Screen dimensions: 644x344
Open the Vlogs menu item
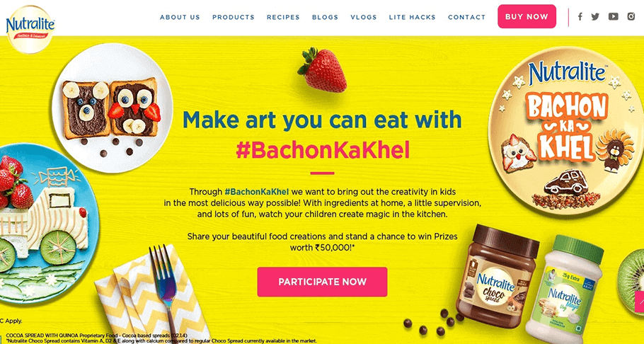(x=364, y=17)
